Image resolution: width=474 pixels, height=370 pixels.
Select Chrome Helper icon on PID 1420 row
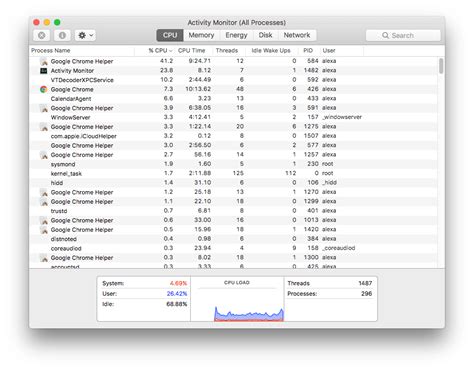(x=43, y=230)
